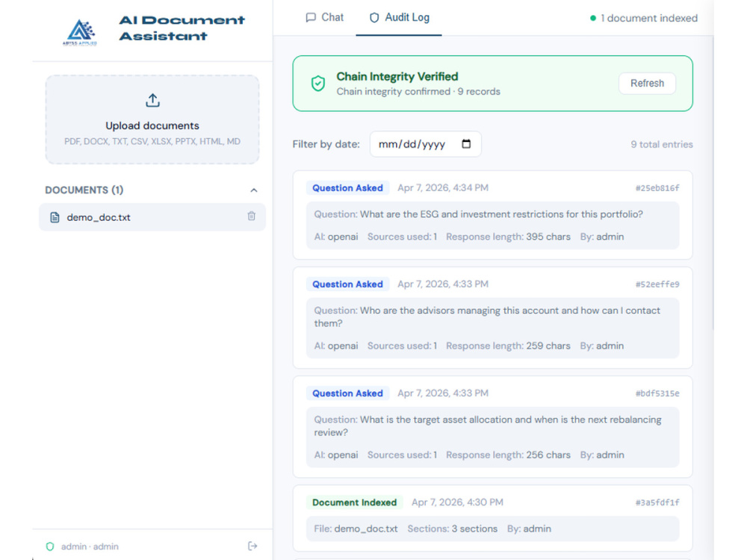Switch to the Chat tab
This screenshot has width=747, height=560.
coord(324,18)
